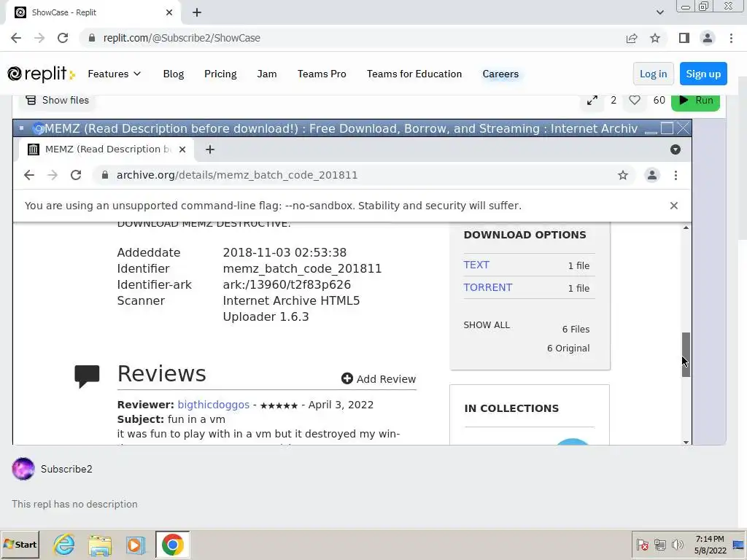Click the Reviews speech bubble icon
Screen dimensions: 747x560
pyautogui.click(x=87, y=376)
